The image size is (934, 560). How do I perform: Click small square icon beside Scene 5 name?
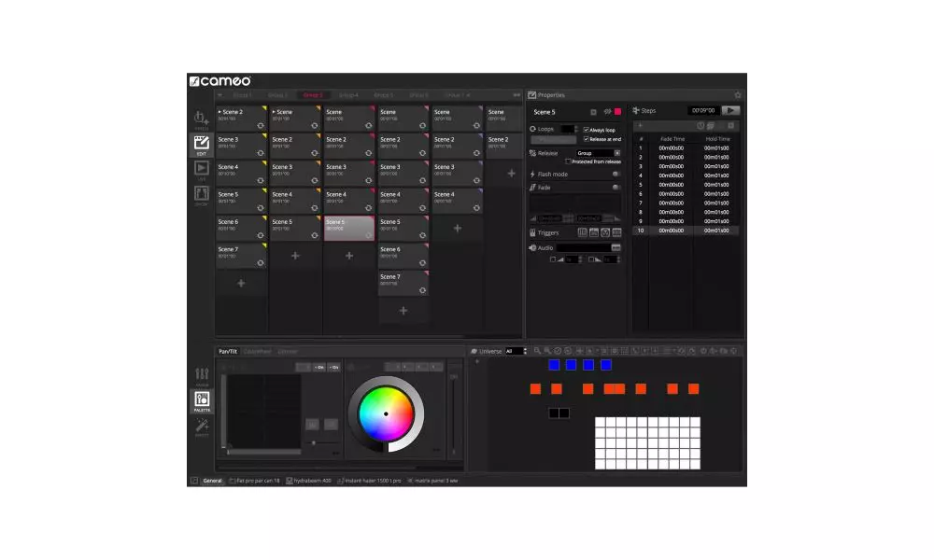tap(593, 112)
